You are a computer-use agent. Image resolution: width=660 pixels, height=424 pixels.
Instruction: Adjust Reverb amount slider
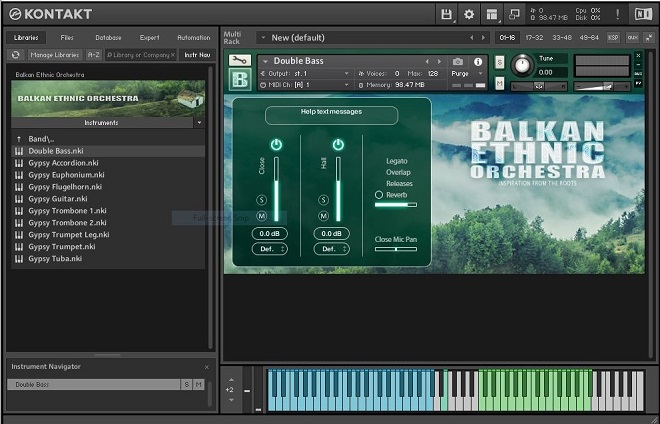pos(396,205)
